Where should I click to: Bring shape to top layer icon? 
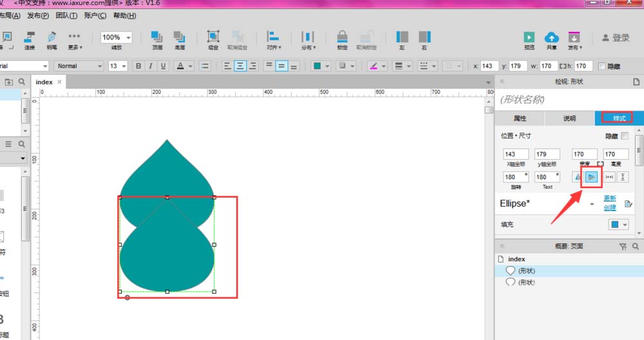pos(157,37)
